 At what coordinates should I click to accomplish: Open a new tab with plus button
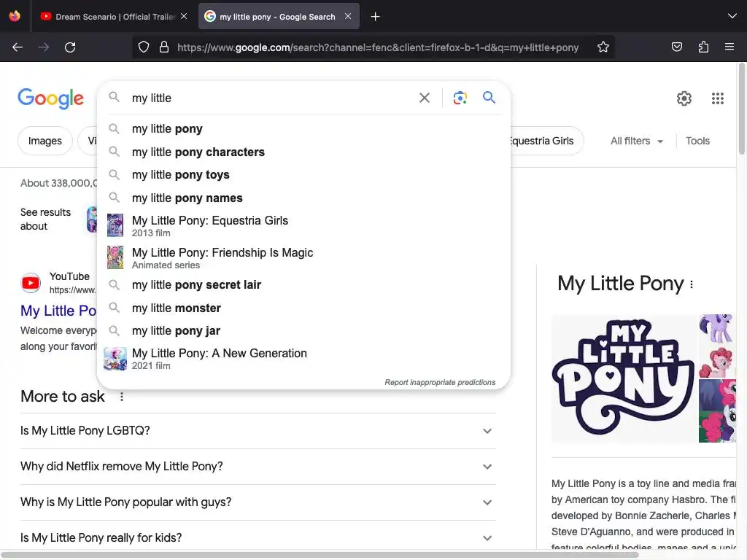376,17
